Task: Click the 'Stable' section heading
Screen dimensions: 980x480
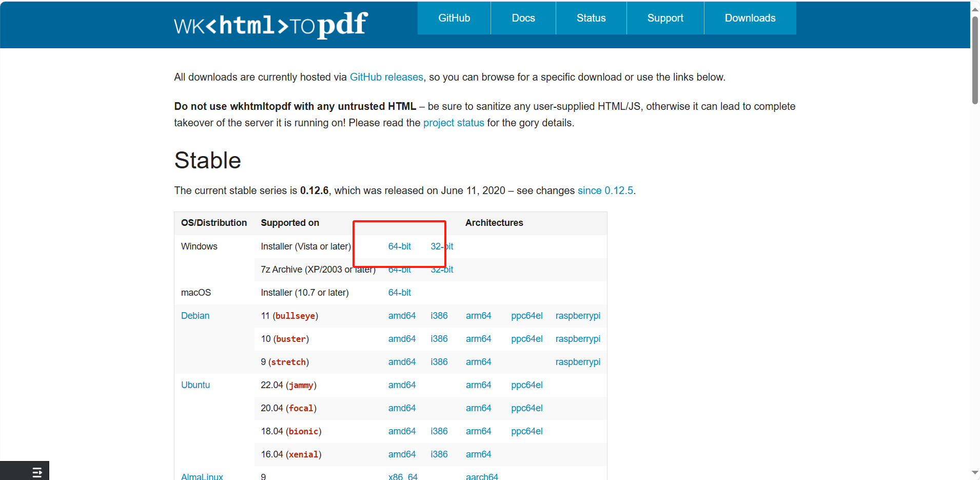Action: pos(207,160)
